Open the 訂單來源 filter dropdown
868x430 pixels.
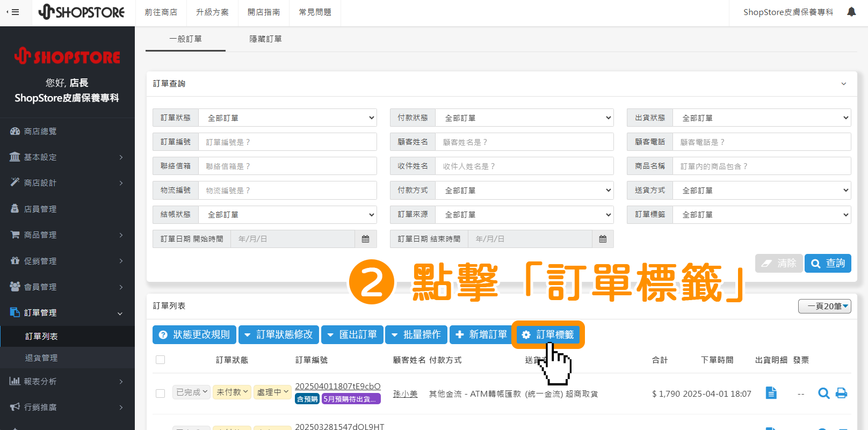pos(524,214)
